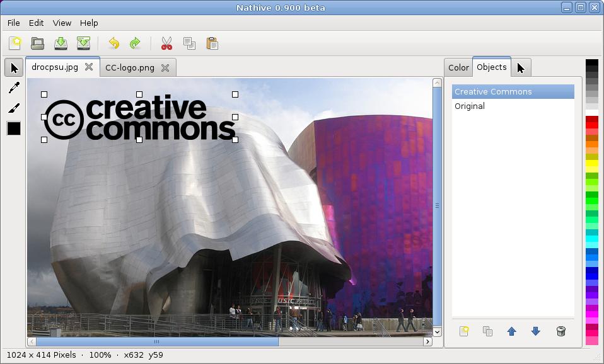Delete object with trash icon

561,331
